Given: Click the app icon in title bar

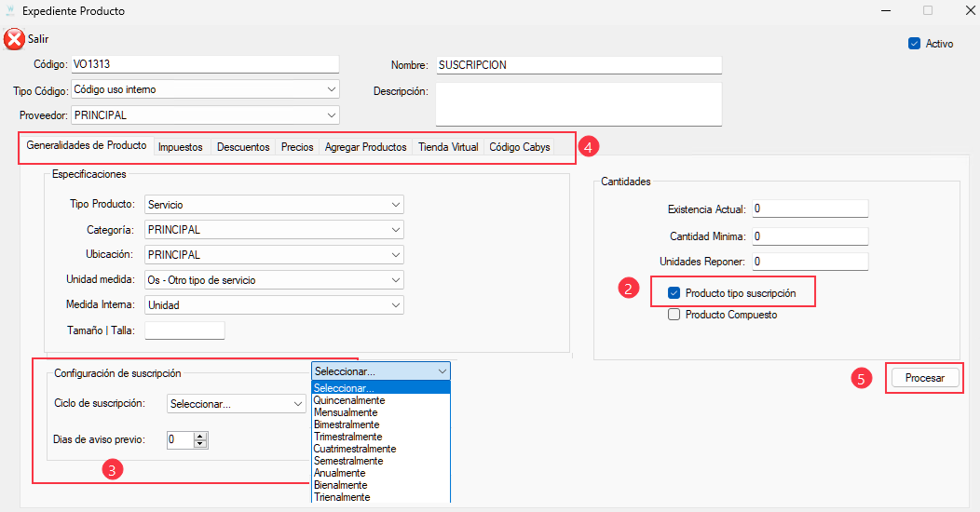Looking at the screenshot, I should 10,11.
